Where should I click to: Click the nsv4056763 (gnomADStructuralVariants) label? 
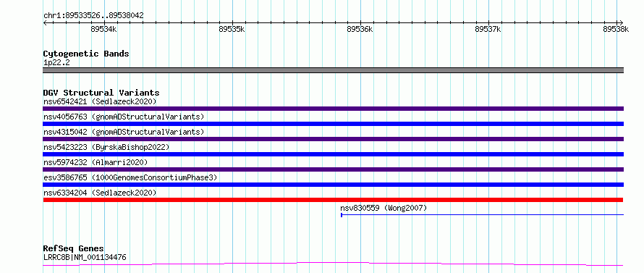click(124, 117)
